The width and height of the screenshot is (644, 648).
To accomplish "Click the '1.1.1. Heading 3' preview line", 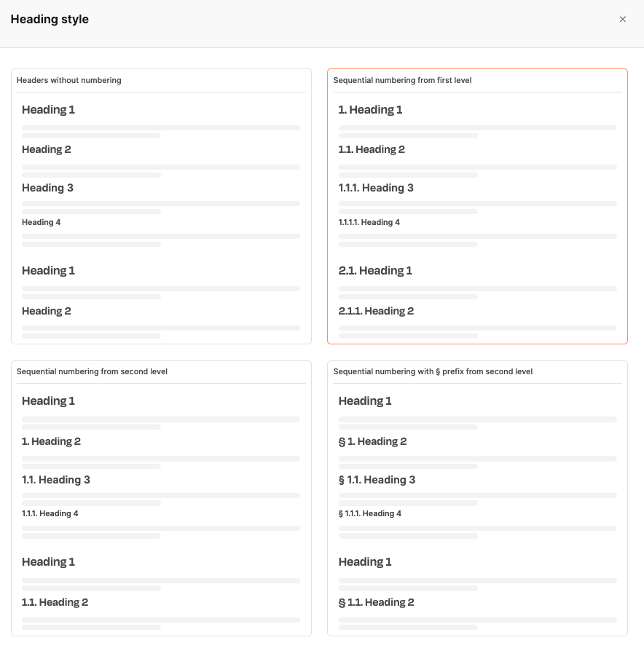I will [376, 188].
